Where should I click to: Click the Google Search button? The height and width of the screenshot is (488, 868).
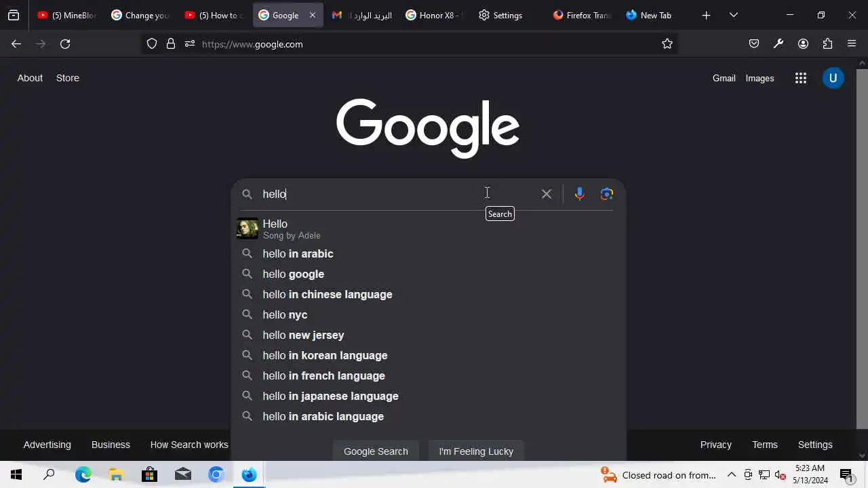(x=376, y=451)
